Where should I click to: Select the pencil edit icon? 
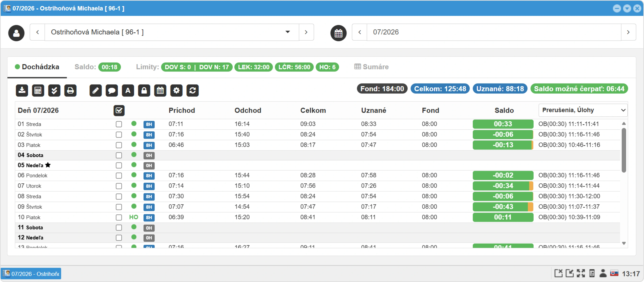tap(96, 90)
